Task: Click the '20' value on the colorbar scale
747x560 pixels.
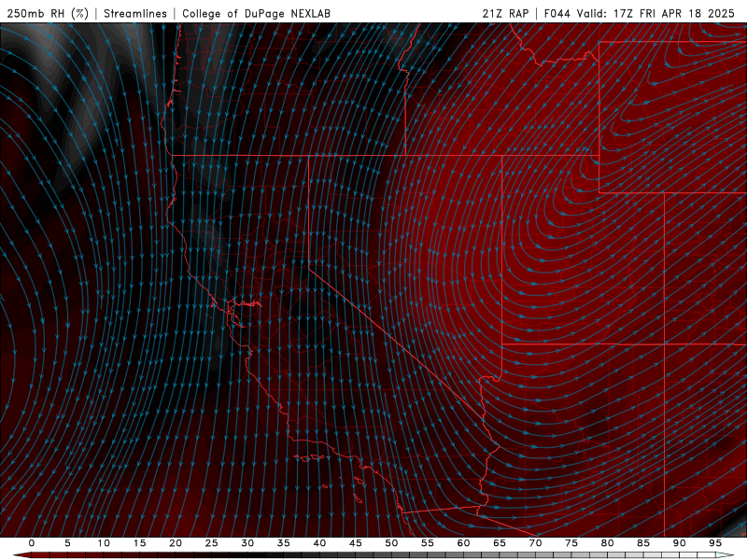Action: [176, 543]
